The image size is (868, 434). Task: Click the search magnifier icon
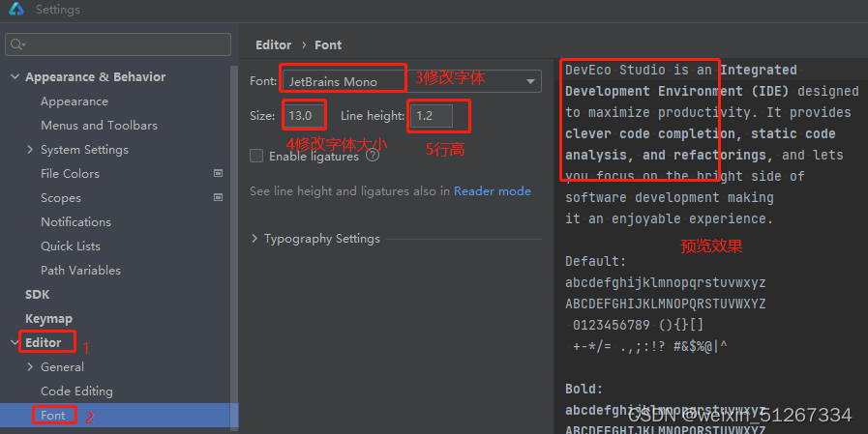coord(17,44)
